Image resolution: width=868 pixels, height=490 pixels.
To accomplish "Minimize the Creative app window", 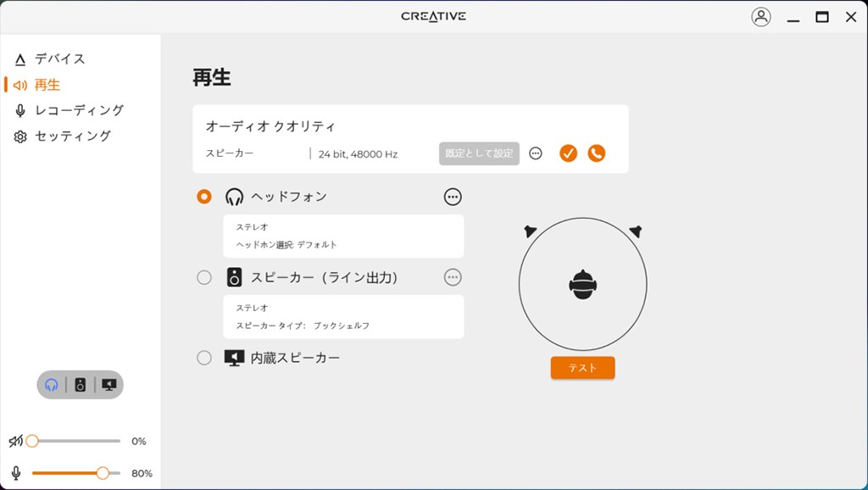I will click(x=793, y=20).
